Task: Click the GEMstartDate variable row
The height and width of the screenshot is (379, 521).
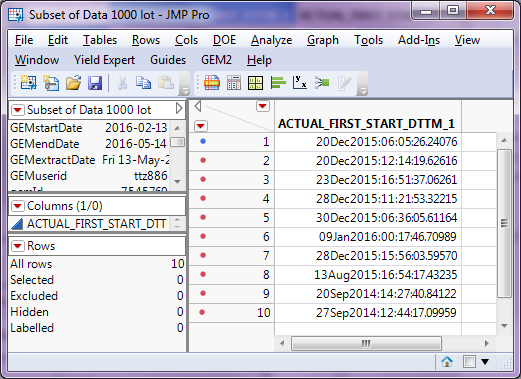Action: (x=89, y=128)
